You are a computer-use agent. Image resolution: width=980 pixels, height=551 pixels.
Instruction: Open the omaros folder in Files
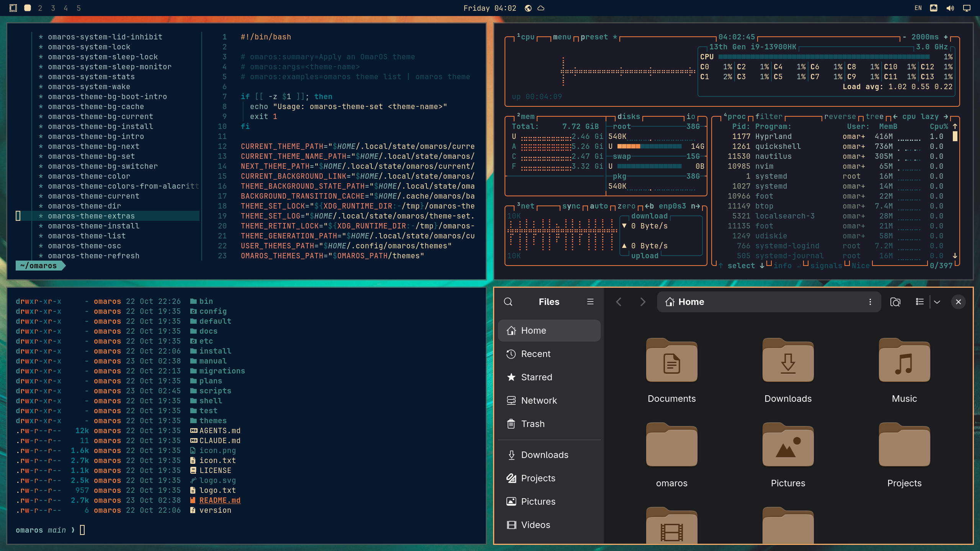coord(671,455)
